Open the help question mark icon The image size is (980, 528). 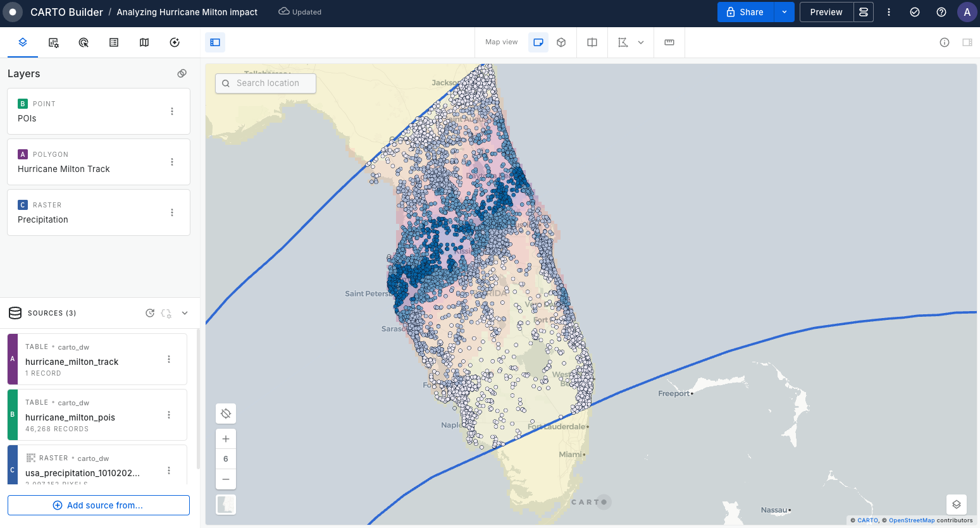click(x=941, y=12)
